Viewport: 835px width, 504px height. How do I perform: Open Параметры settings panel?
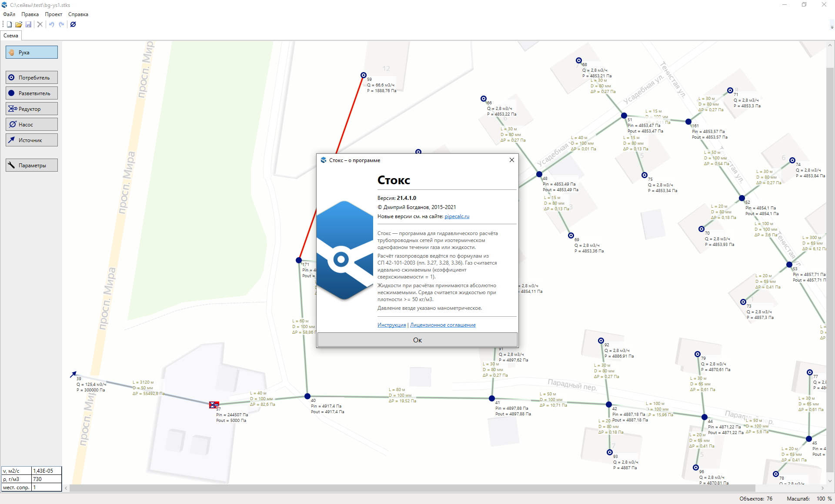click(31, 166)
